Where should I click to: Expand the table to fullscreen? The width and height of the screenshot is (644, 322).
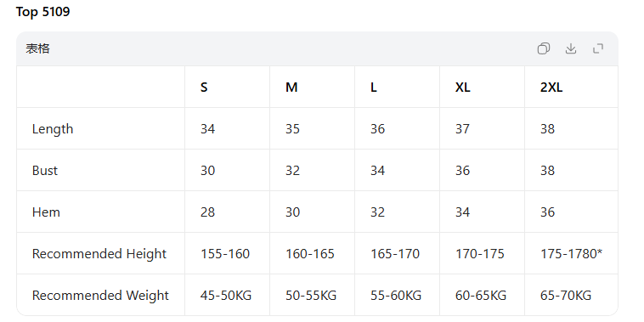click(x=598, y=48)
